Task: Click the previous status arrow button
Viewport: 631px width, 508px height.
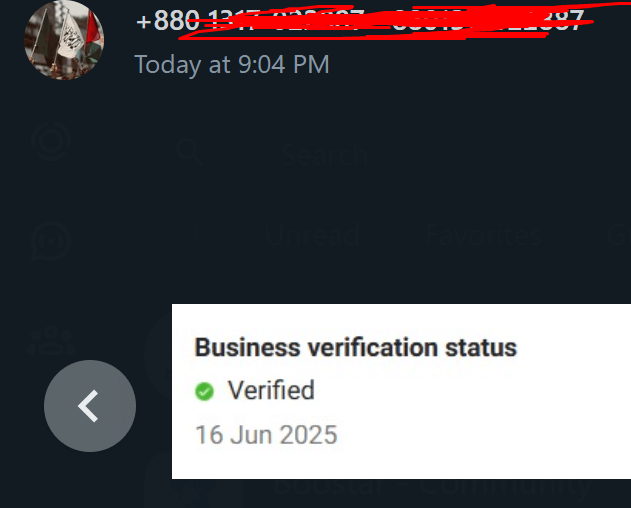Action: (x=90, y=406)
